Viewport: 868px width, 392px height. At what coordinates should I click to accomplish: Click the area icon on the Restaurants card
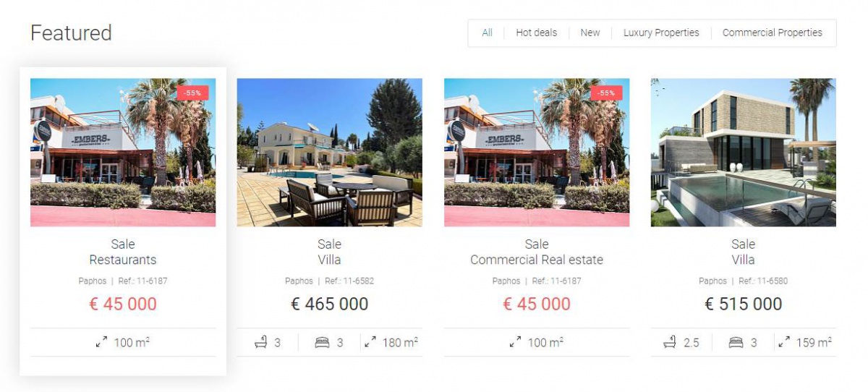[102, 342]
